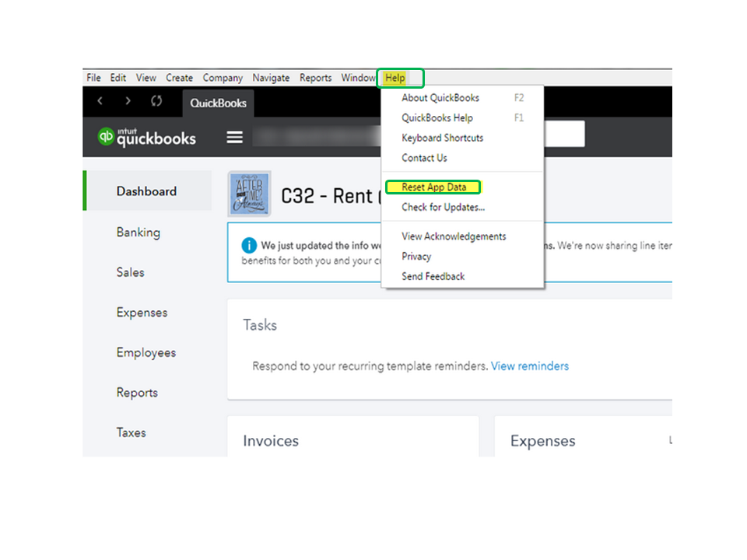The width and height of the screenshot is (747, 560).
Task: Open the Navigate menu
Action: click(x=271, y=78)
